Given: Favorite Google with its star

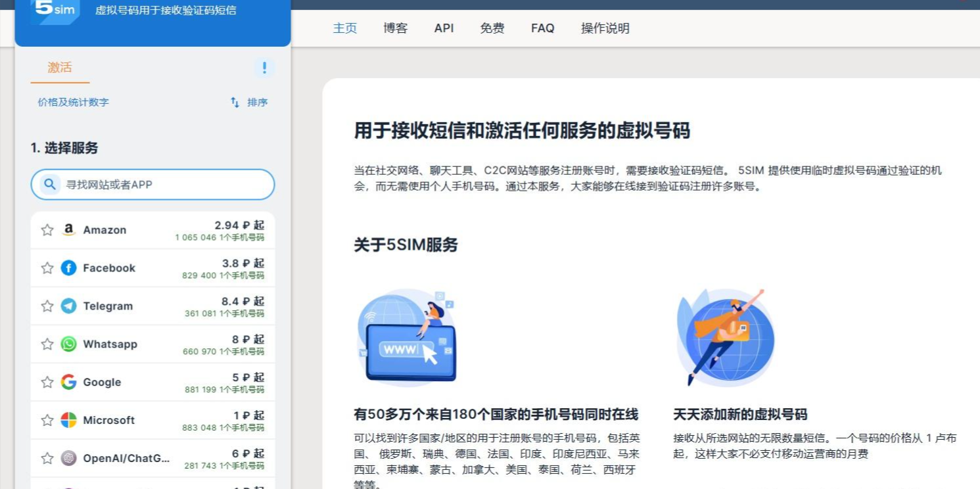Looking at the screenshot, I should 47,383.
